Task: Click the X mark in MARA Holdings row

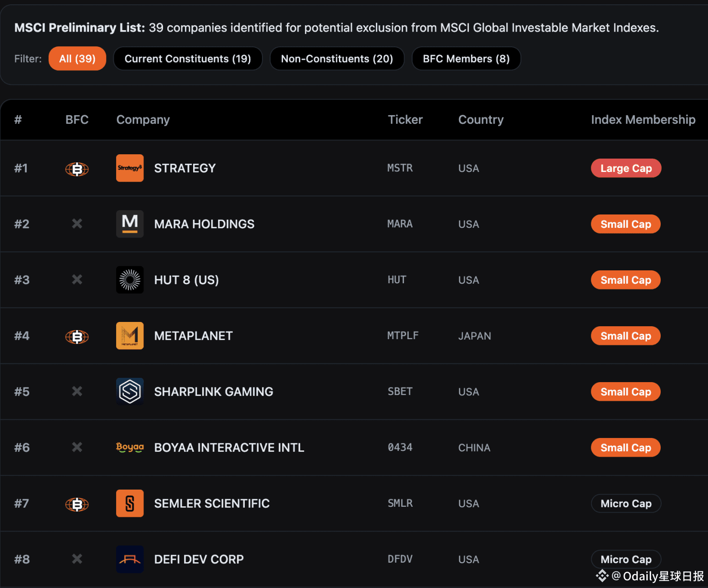Action: [x=77, y=224]
